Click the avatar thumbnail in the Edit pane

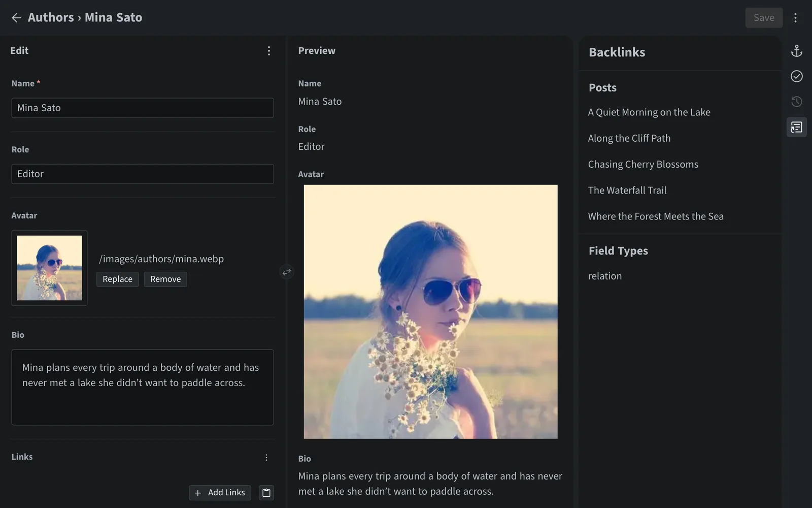click(x=49, y=268)
